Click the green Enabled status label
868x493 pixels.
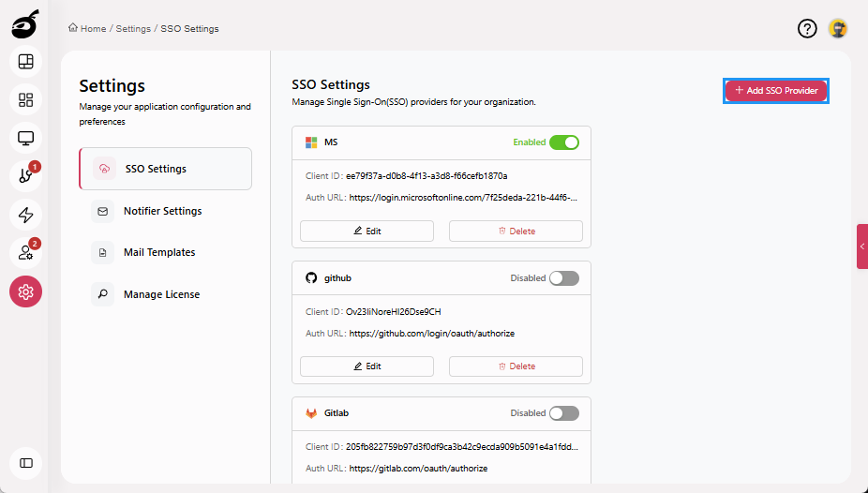click(530, 142)
